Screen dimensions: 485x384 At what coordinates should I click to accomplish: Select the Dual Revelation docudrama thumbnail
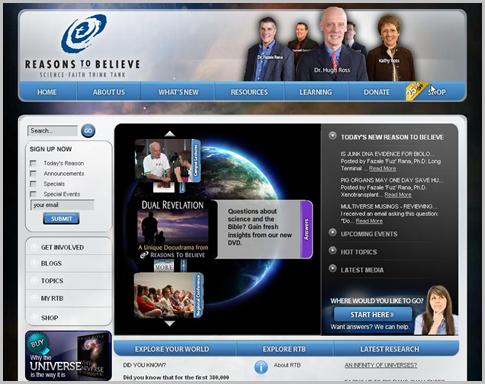173,230
